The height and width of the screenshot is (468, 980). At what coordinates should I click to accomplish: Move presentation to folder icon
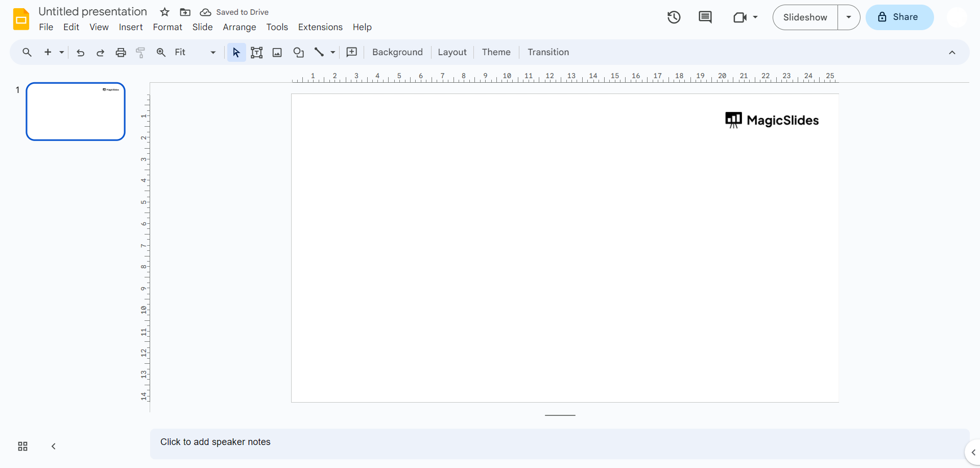(185, 12)
